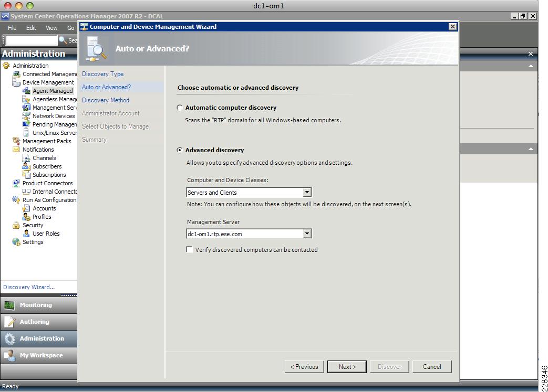Open the Management Server dropdown
The width and height of the screenshot is (548, 392).
point(307,234)
